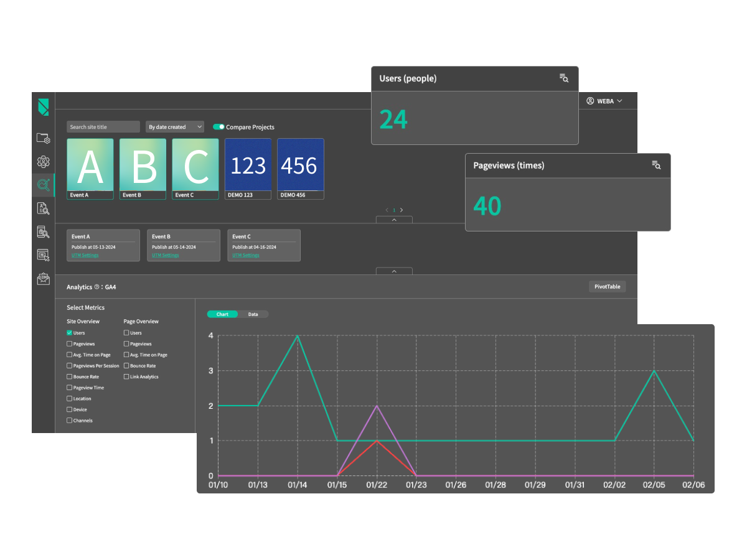Uncheck Site Overview Users checkbox
Viewport: 747px width, 560px height.
coord(69,333)
